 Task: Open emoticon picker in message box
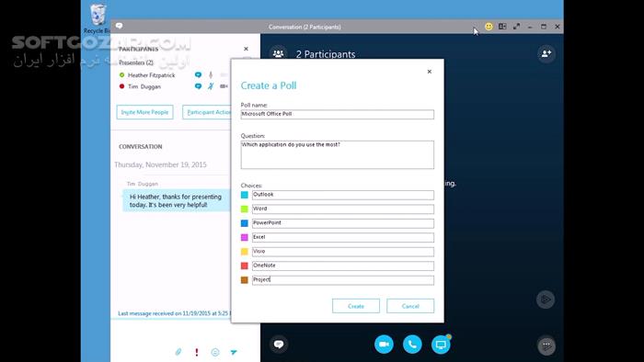pyautogui.click(x=215, y=352)
